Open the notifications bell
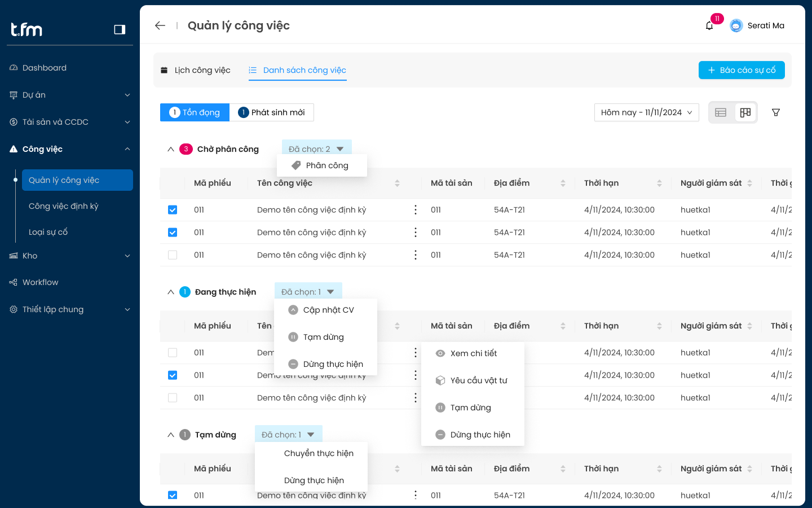Screen dimensions: 812x508 pyautogui.click(x=709, y=26)
